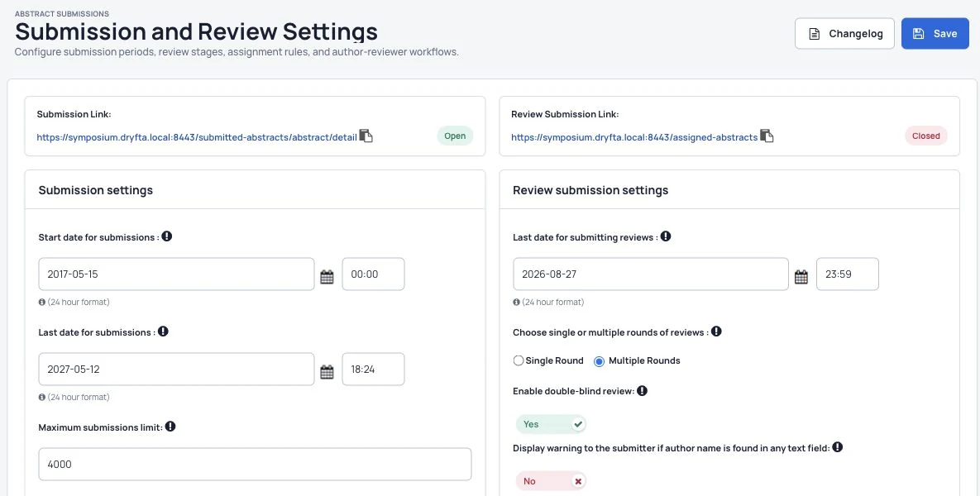Viewport: 980px width, 496px height.
Task: Copy the Review Submission Link to clipboard
Action: point(767,136)
